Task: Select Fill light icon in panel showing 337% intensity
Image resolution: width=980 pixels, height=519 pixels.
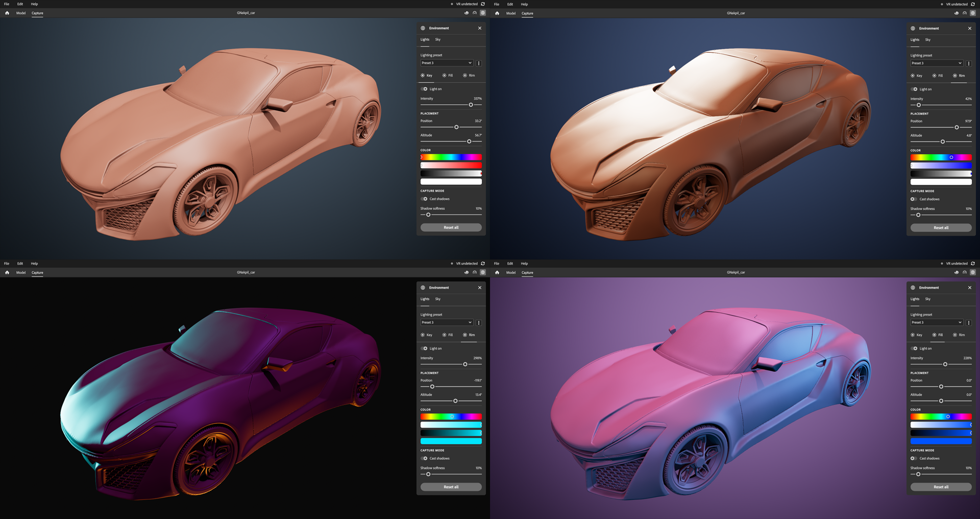Action: coord(445,76)
